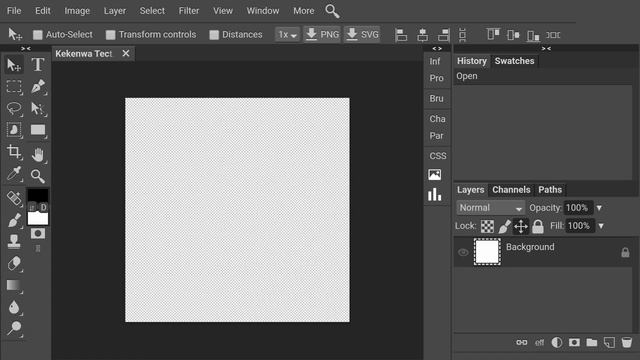Screen dimensions: 640x360
Task: Switch to the Paths tab
Action: (x=550, y=190)
